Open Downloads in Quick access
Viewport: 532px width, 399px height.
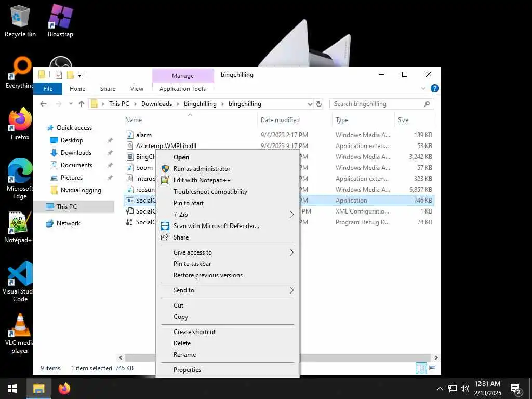[x=76, y=153]
